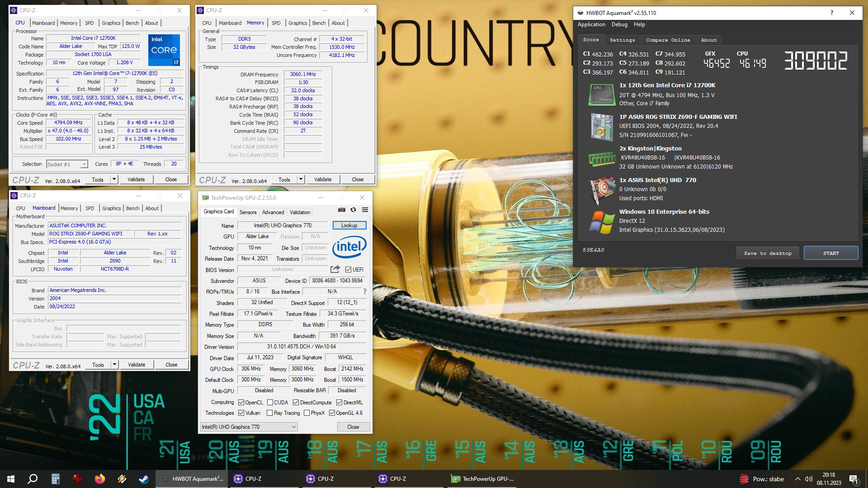Click the CPU chip icon in Aquamark

tap(602, 94)
